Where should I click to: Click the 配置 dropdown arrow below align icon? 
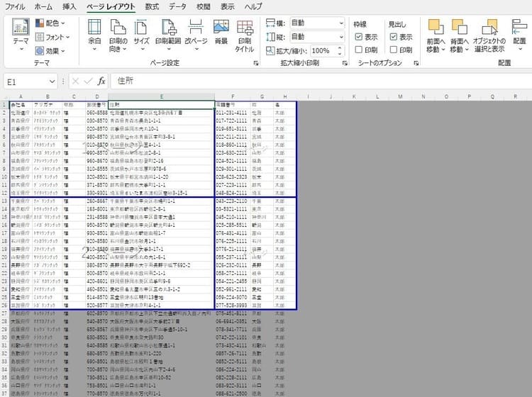[x=519, y=50]
